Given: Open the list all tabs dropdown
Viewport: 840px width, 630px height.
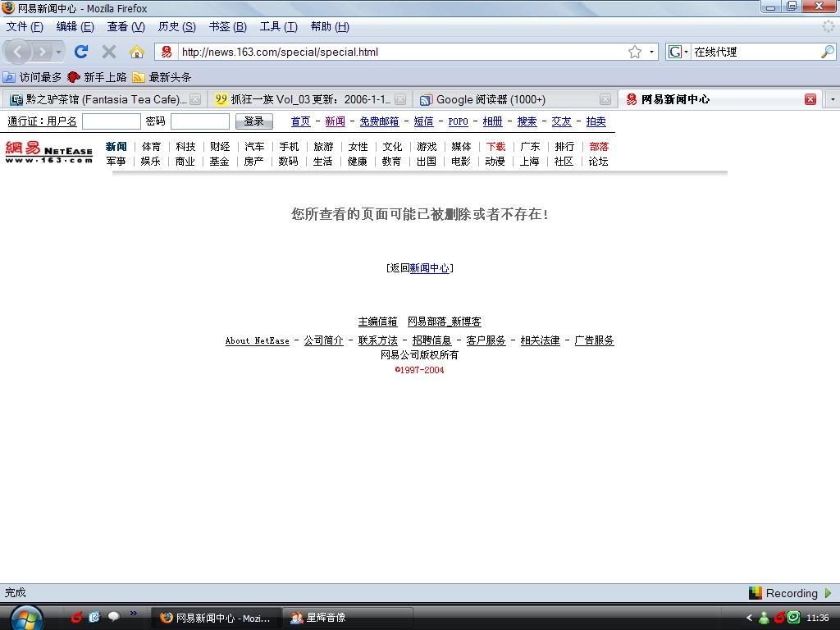Looking at the screenshot, I should point(833,99).
